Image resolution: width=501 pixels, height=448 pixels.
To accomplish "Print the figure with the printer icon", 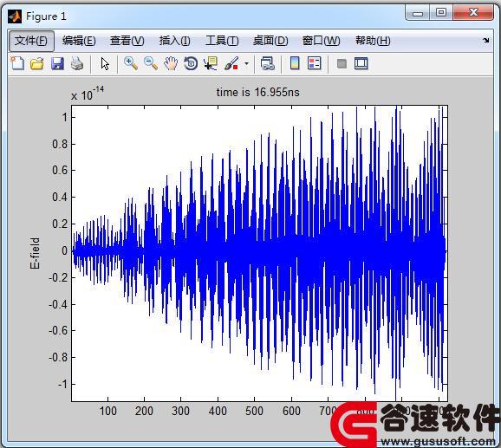I will pos(77,63).
